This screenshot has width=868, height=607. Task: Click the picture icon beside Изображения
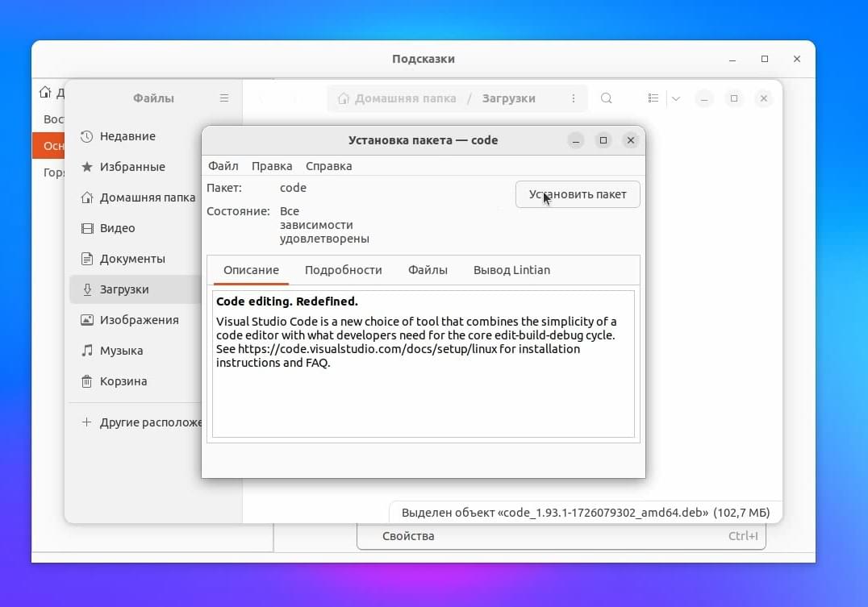click(87, 320)
